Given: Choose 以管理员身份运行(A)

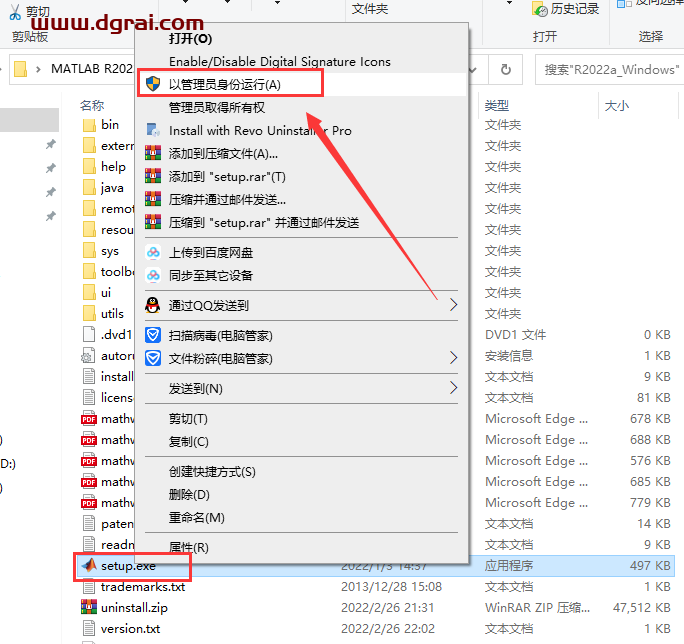Looking at the screenshot, I should 225,84.
